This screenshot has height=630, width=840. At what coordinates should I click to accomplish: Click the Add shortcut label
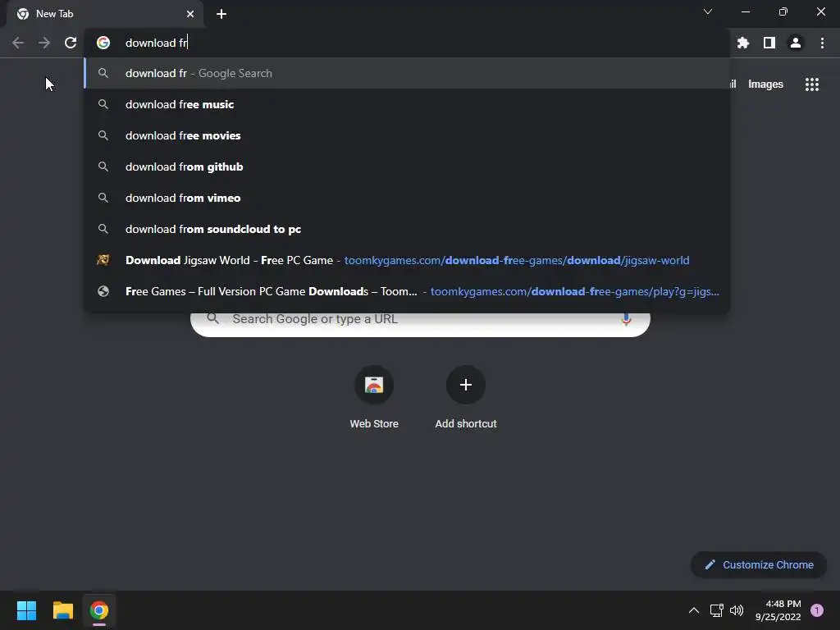(x=466, y=424)
